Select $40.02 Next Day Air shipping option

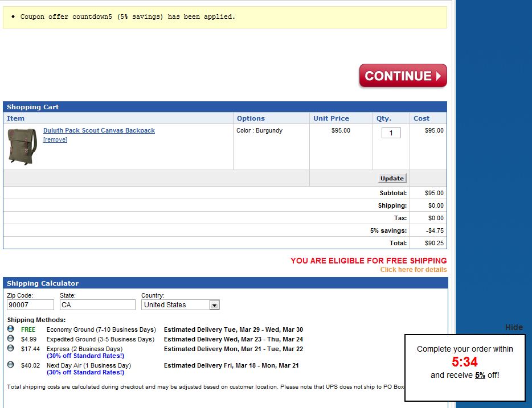coord(10,364)
